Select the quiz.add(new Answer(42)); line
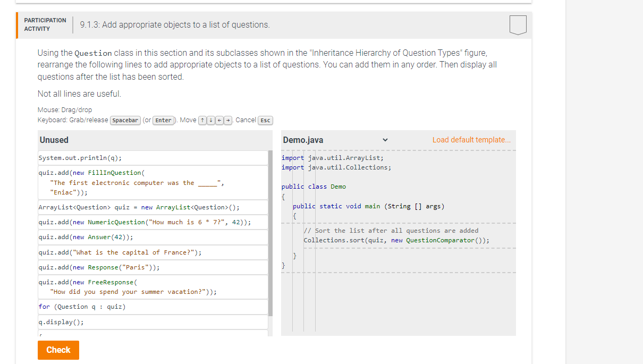This screenshot has width=643, height=364. (153, 237)
